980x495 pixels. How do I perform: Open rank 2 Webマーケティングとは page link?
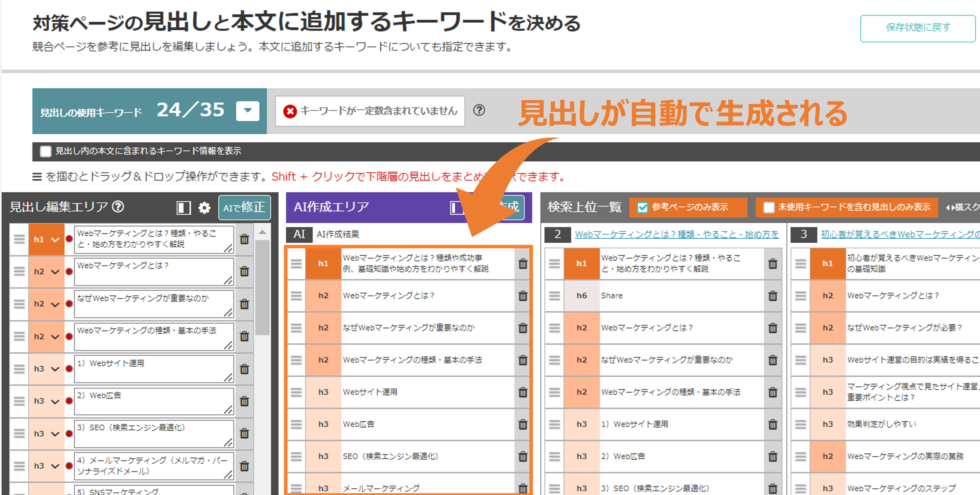coord(676,234)
